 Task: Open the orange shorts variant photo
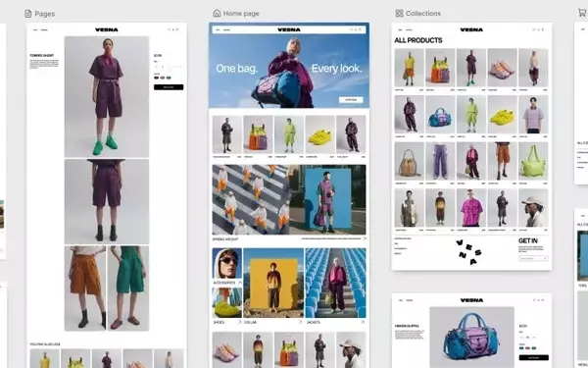(85, 289)
